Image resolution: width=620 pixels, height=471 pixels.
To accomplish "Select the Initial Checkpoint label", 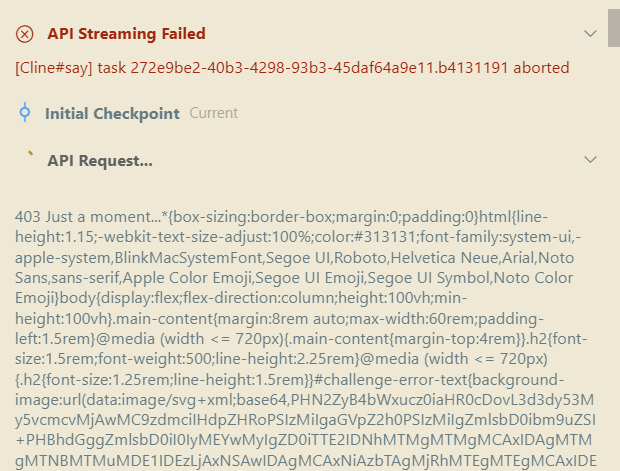I will 112,114.
